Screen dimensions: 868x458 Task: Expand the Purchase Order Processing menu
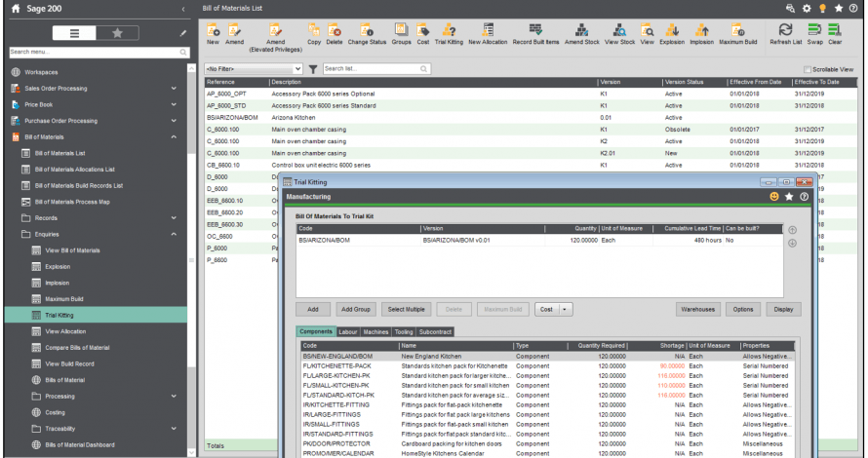tap(174, 121)
